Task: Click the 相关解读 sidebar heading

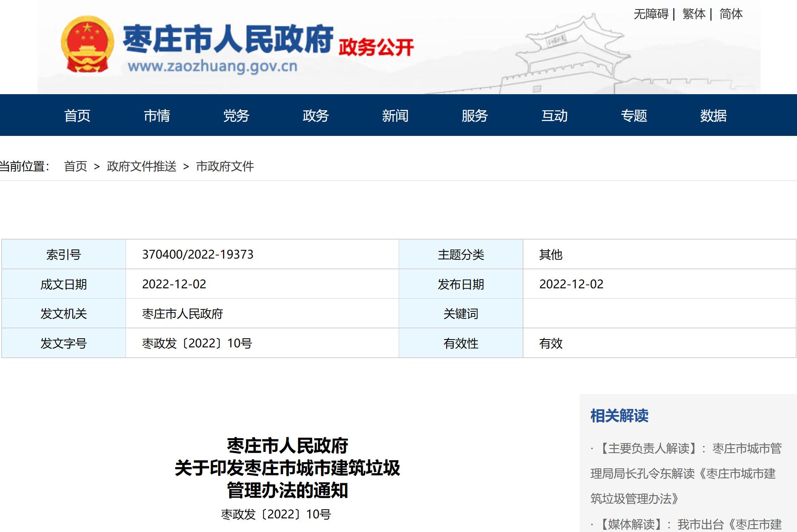Action: pos(619,416)
